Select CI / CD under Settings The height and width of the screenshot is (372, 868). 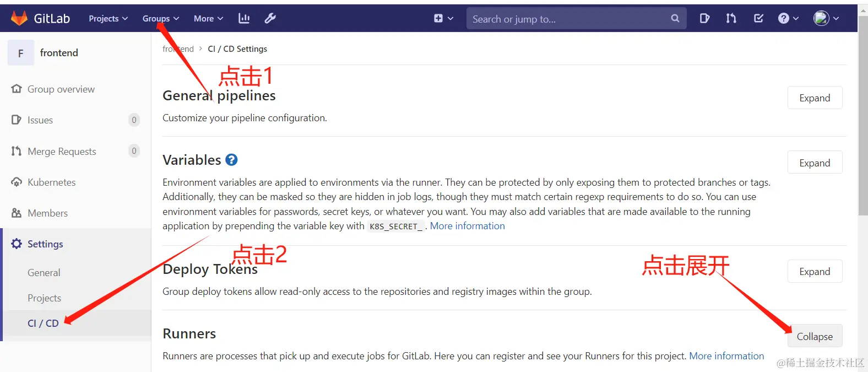coord(43,323)
